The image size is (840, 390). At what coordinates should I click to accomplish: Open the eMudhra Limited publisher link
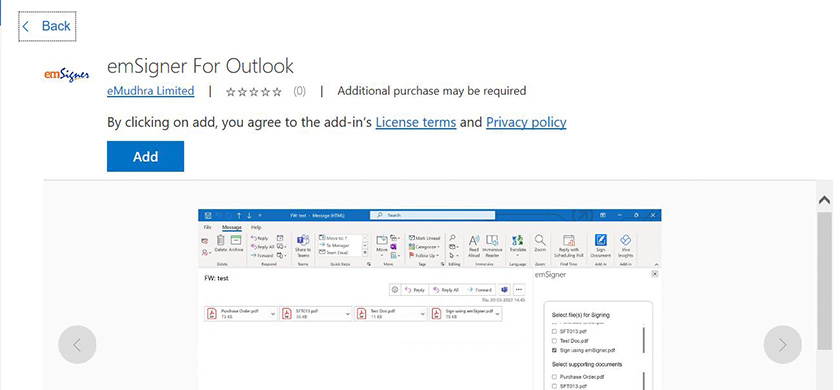click(151, 91)
